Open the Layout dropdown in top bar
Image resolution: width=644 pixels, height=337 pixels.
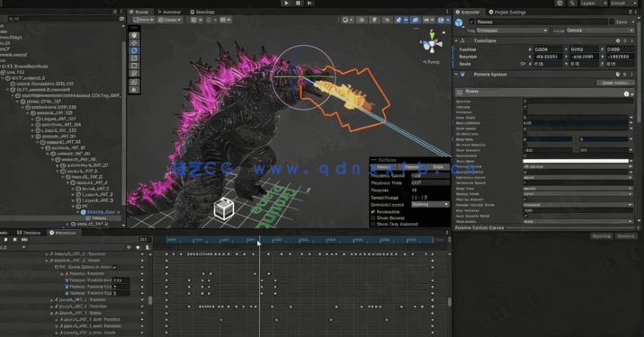[x=623, y=4]
